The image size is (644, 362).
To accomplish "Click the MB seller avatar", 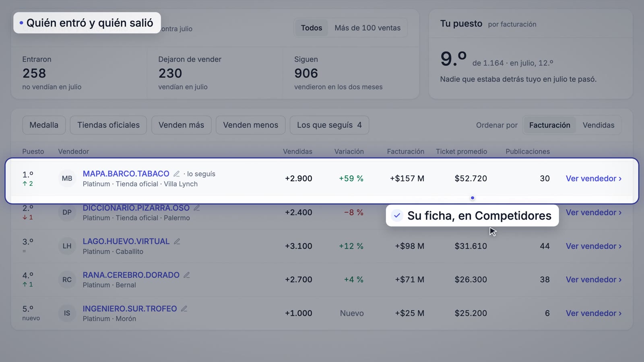I will point(67,179).
